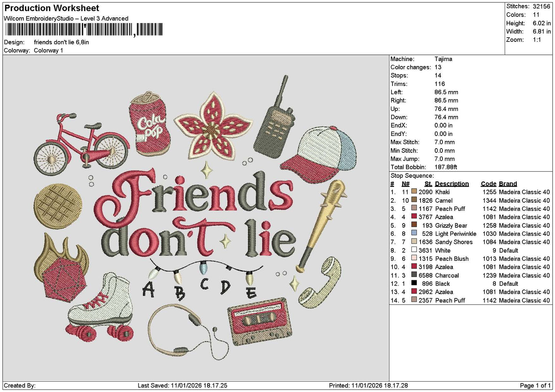The height and width of the screenshot is (392, 555).
Task: Click the 'Colorway 1' value
Action: (48, 50)
